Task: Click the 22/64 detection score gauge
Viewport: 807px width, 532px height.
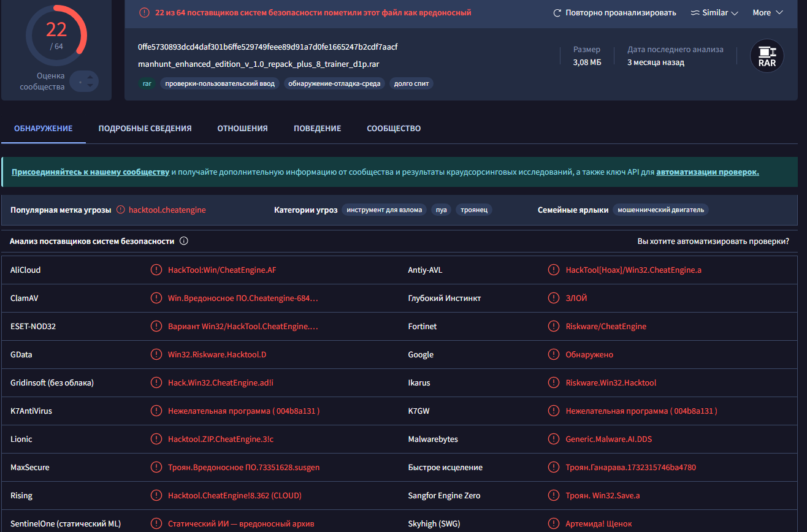Action: click(x=56, y=36)
